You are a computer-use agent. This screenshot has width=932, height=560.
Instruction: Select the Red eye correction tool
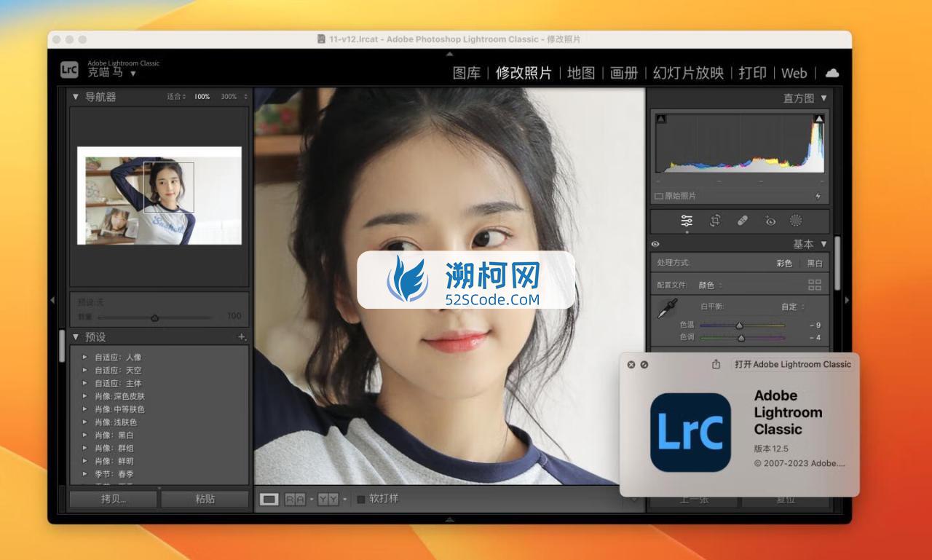click(770, 221)
